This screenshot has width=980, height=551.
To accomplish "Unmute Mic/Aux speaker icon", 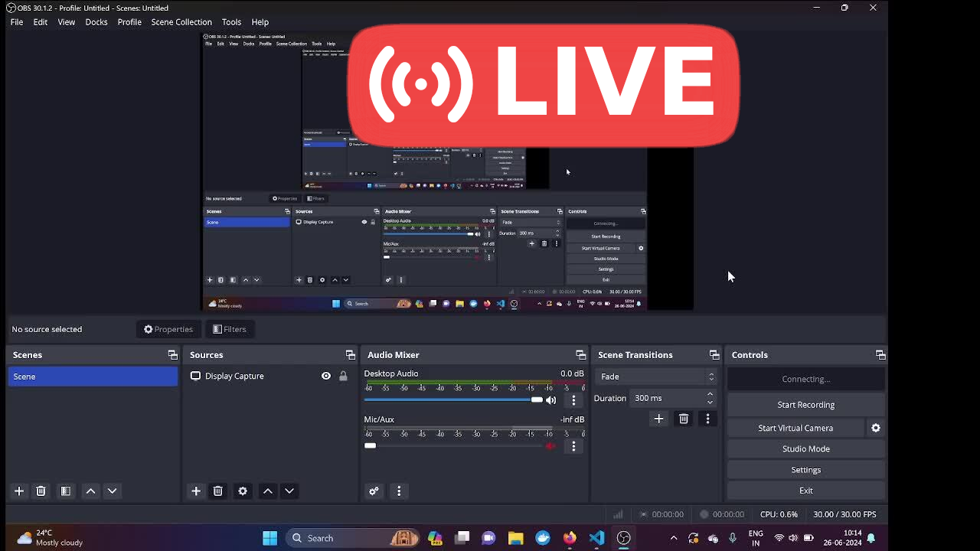I will coord(550,446).
